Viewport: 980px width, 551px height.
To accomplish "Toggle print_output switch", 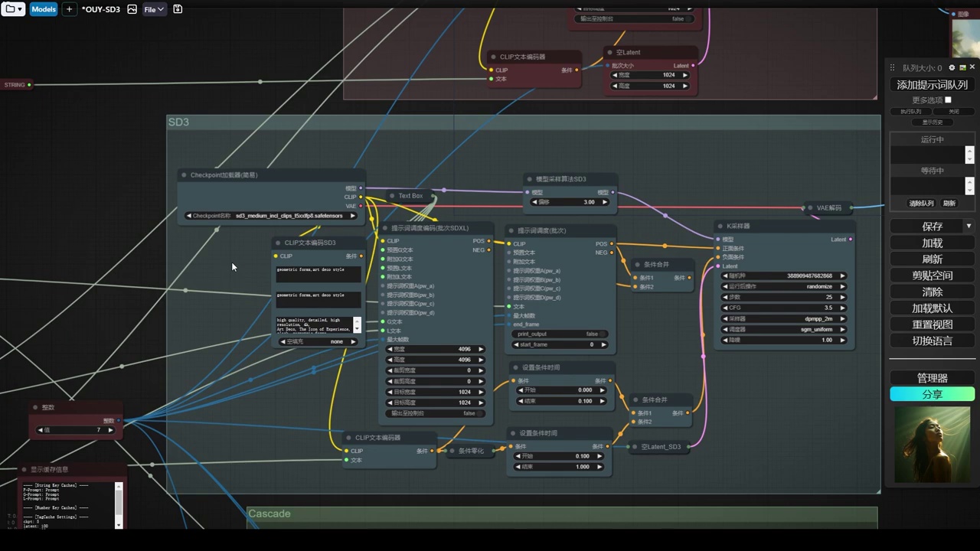I will (559, 334).
